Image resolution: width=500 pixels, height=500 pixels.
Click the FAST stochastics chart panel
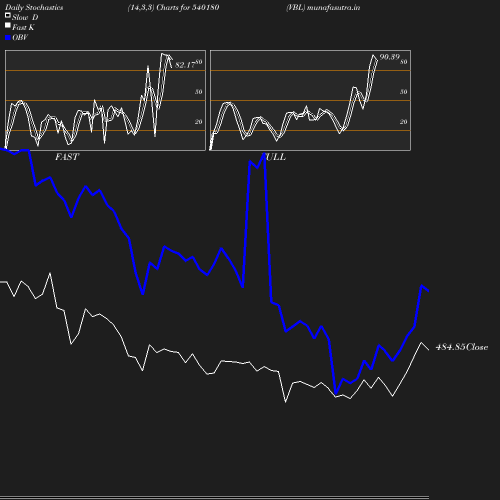click(105, 100)
